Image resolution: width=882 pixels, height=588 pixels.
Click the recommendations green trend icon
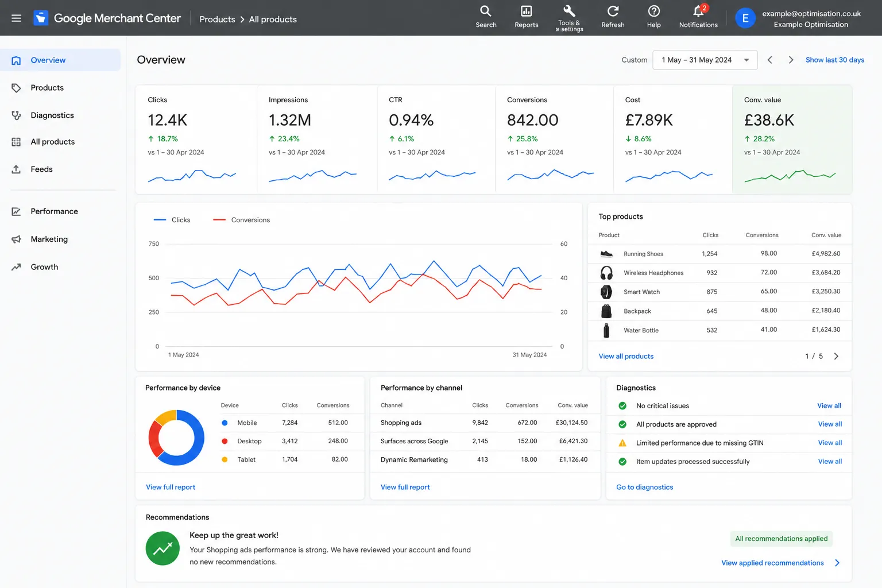163,548
